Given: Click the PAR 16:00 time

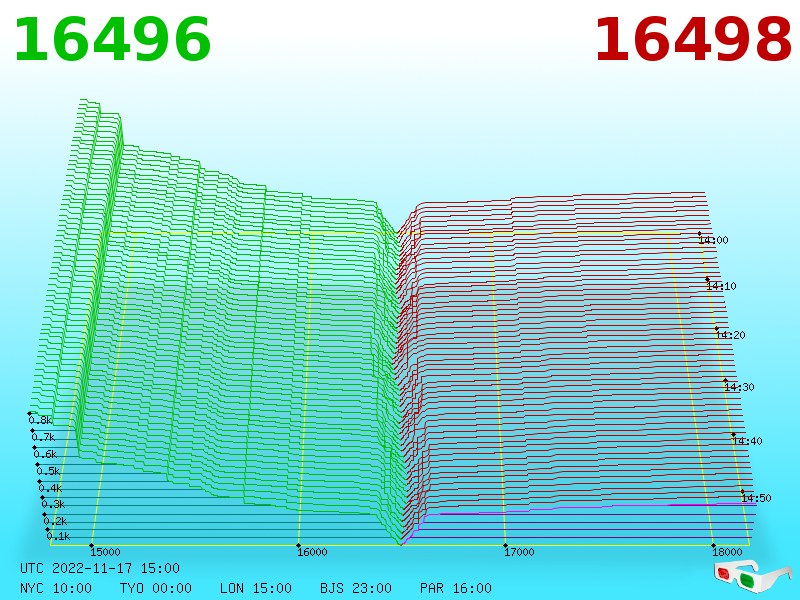Looking at the screenshot, I should (x=456, y=588).
